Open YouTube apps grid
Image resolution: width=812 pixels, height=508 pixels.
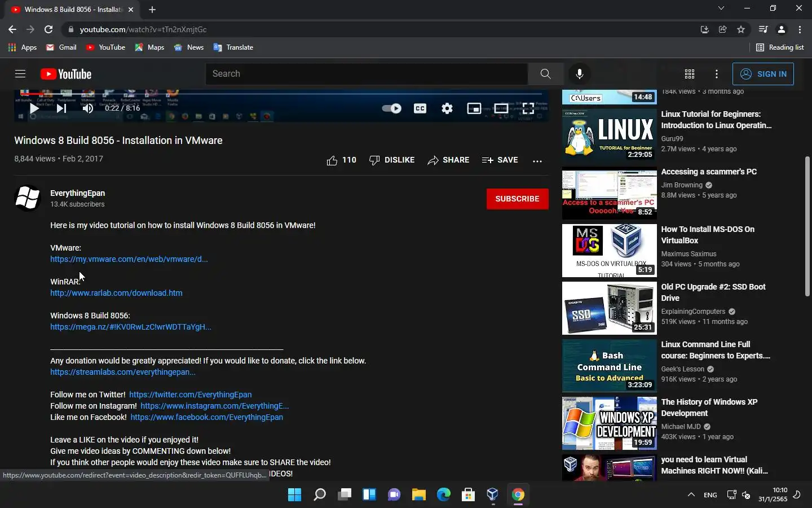coord(690,74)
